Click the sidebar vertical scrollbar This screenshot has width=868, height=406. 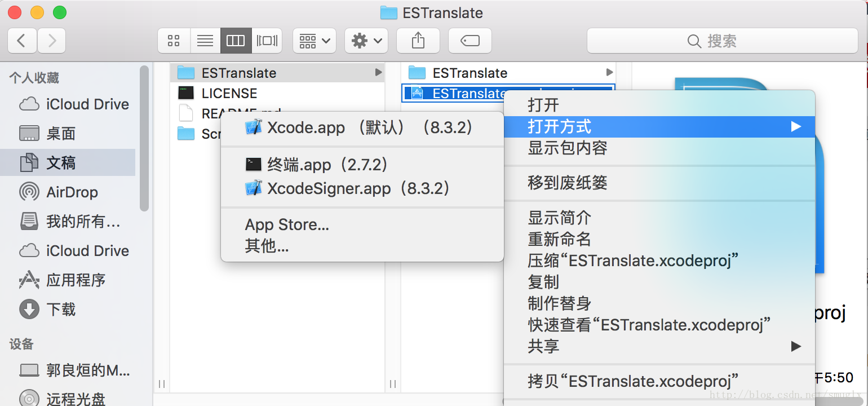[144, 138]
